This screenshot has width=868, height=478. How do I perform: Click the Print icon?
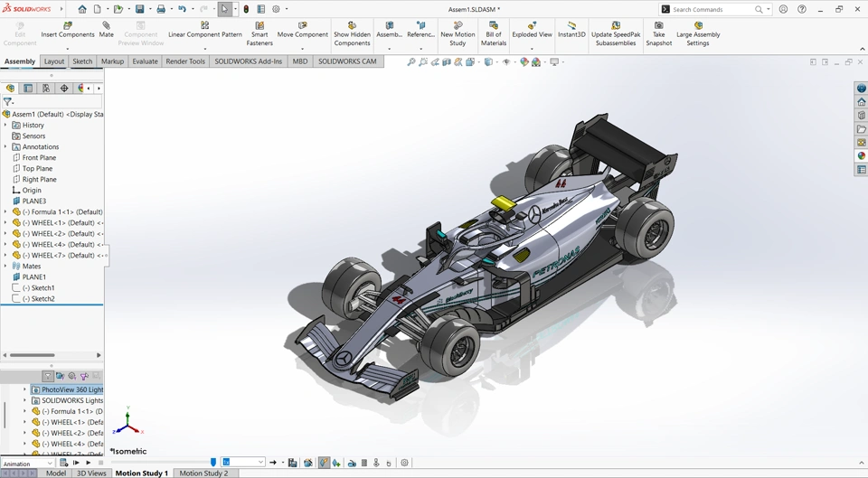click(161, 9)
